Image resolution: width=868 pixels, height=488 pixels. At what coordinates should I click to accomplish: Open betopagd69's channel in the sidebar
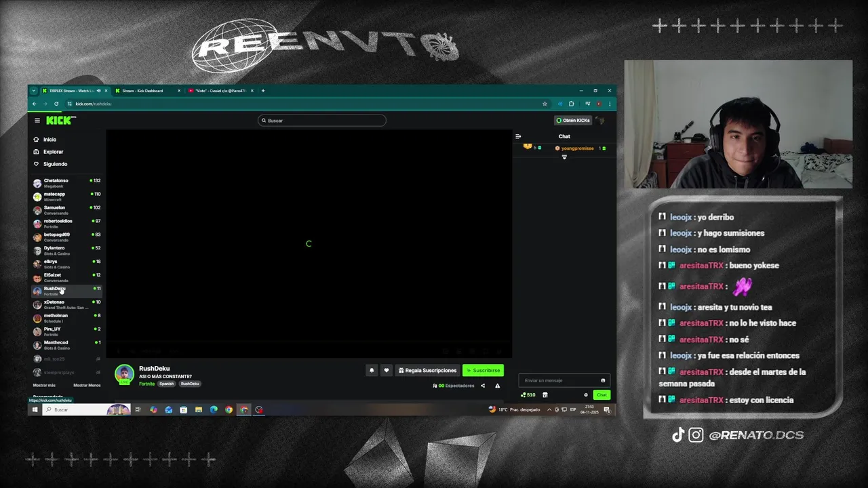coord(66,237)
